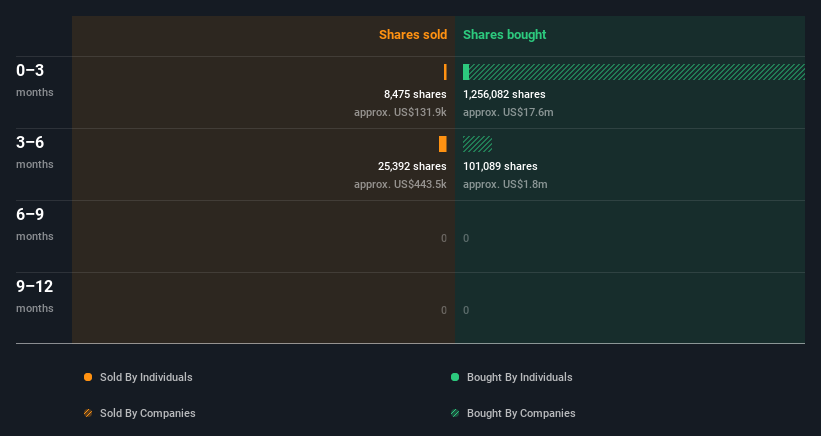Select the Bought By Companies legend label
821x436 pixels.
(x=521, y=413)
